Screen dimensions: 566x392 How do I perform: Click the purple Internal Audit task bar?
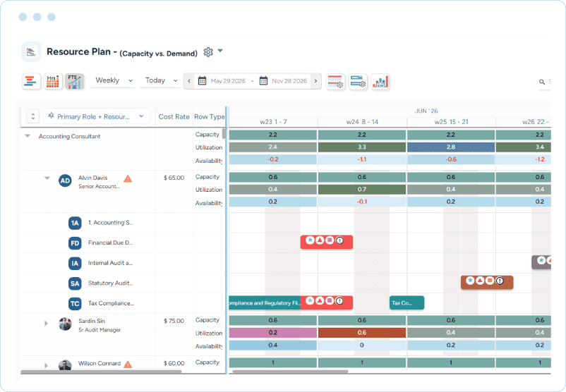(x=541, y=264)
